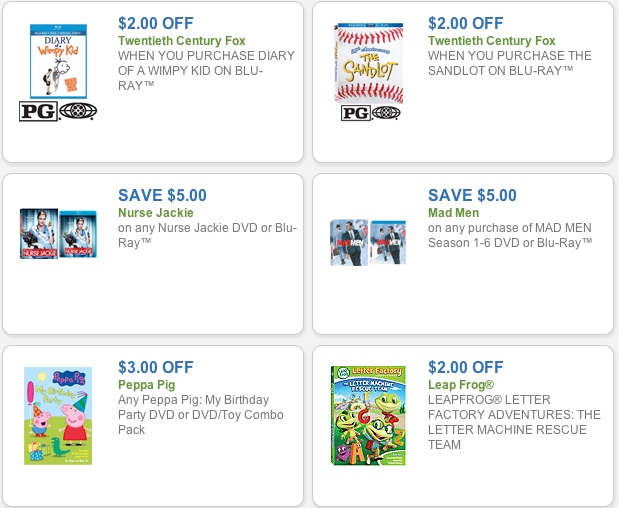This screenshot has width=619, height=508.
Task: Select the Mad Men DVD cover image
Action: (x=368, y=242)
